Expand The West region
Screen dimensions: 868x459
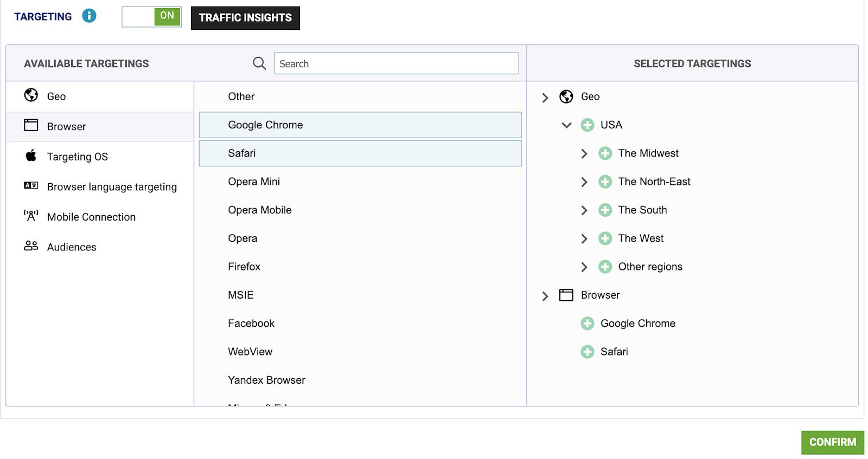[584, 238]
